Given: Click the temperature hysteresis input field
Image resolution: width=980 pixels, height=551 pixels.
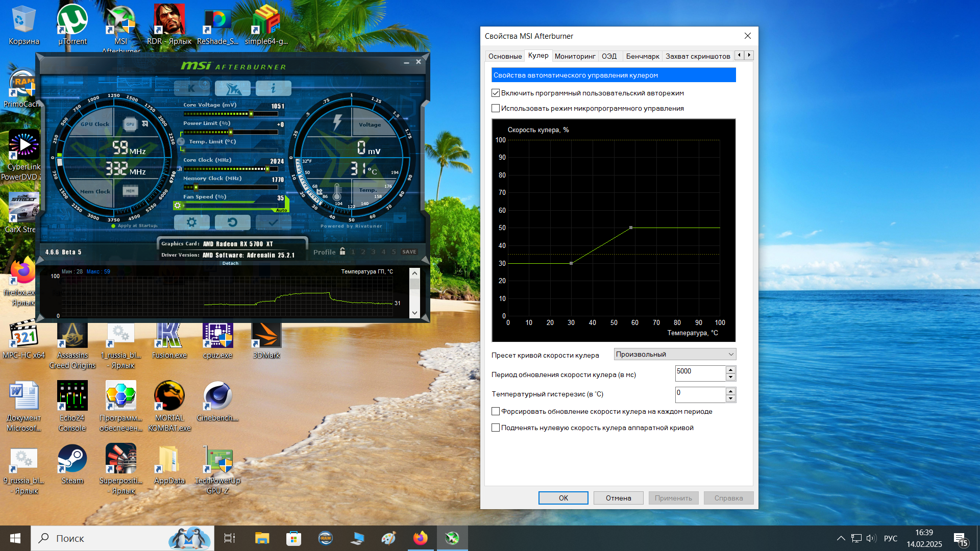Looking at the screenshot, I should coord(700,394).
